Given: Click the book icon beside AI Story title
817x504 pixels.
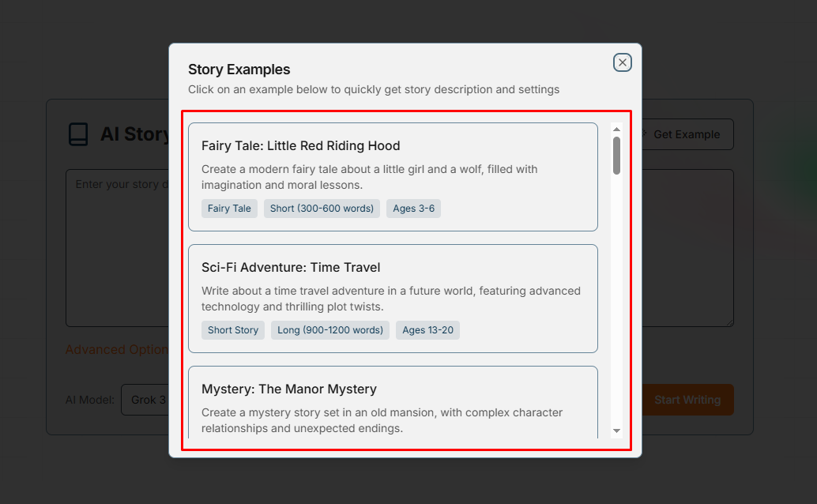Looking at the screenshot, I should [x=79, y=134].
